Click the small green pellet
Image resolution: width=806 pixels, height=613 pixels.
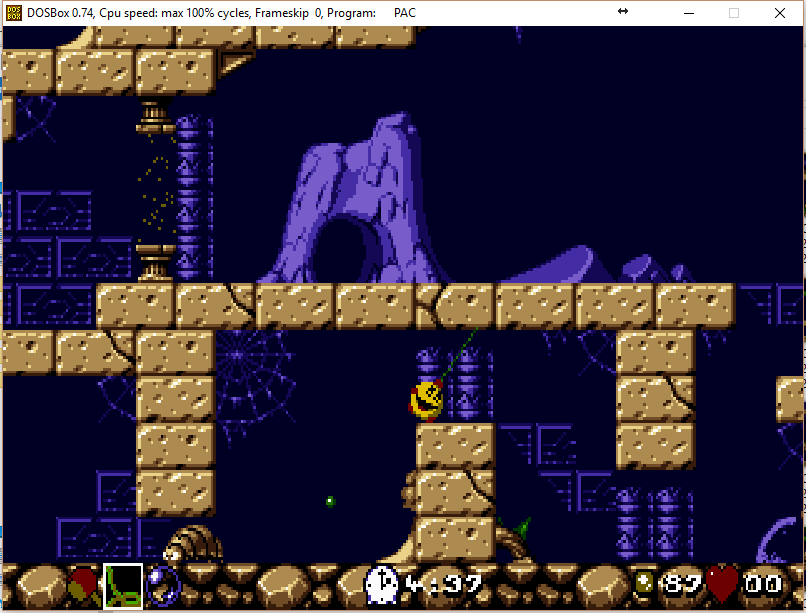point(331,501)
